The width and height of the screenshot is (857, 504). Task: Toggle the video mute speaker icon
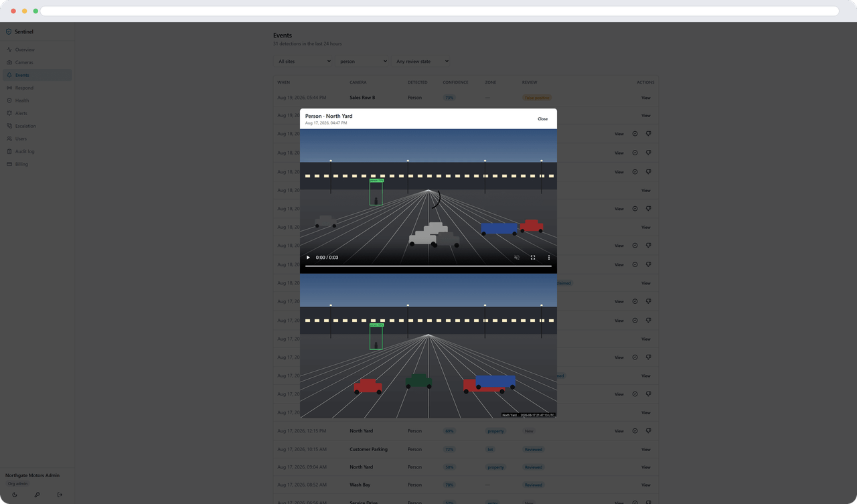point(517,258)
